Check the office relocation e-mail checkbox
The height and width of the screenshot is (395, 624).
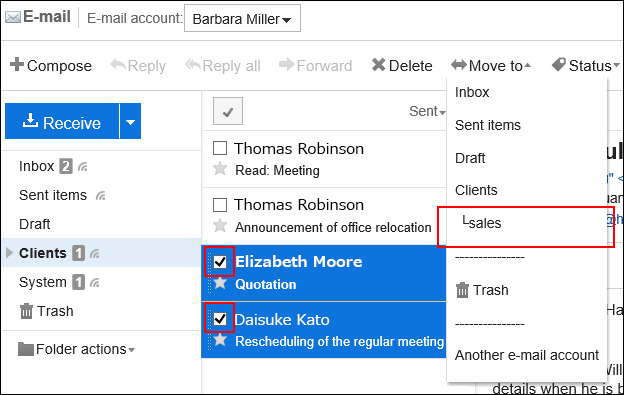[220, 205]
